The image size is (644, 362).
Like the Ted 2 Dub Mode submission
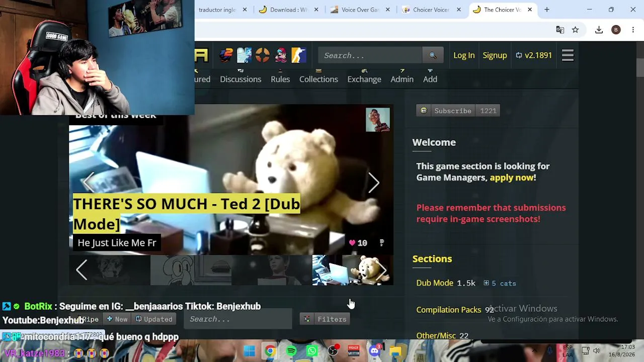(352, 243)
